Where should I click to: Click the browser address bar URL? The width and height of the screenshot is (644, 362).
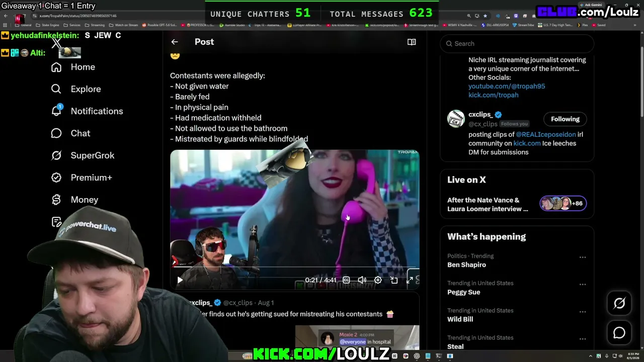coord(78,16)
